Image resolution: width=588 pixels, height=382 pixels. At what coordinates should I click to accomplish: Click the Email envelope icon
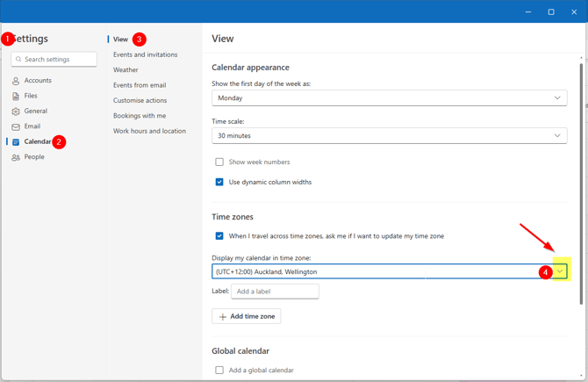tap(16, 126)
